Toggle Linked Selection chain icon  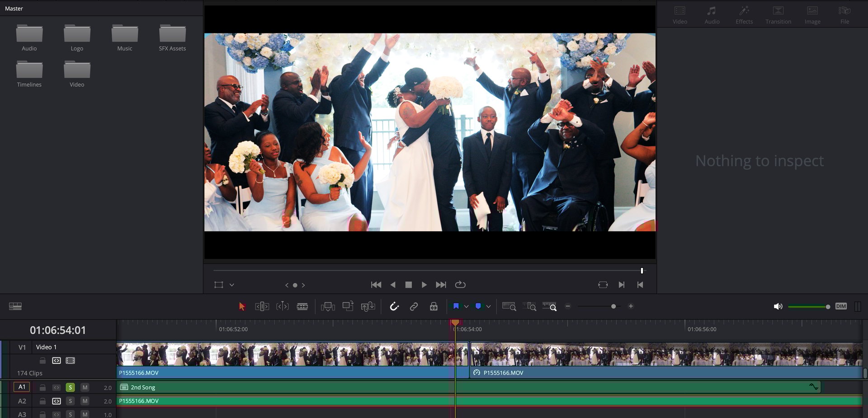(414, 306)
